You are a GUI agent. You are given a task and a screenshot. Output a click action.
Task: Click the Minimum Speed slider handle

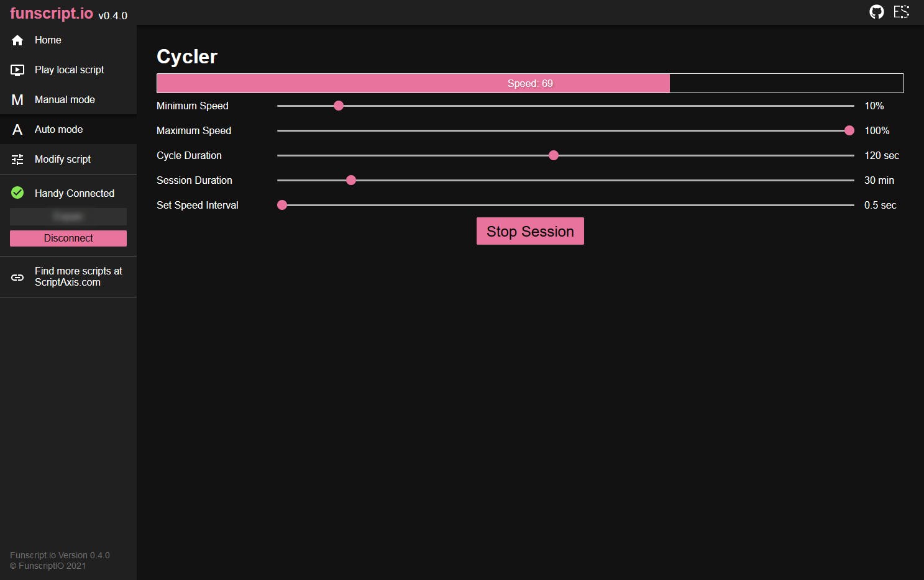(x=339, y=106)
